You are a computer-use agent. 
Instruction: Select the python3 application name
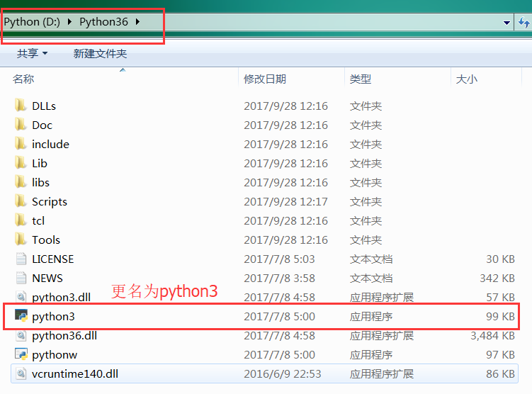click(x=53, y=316)
